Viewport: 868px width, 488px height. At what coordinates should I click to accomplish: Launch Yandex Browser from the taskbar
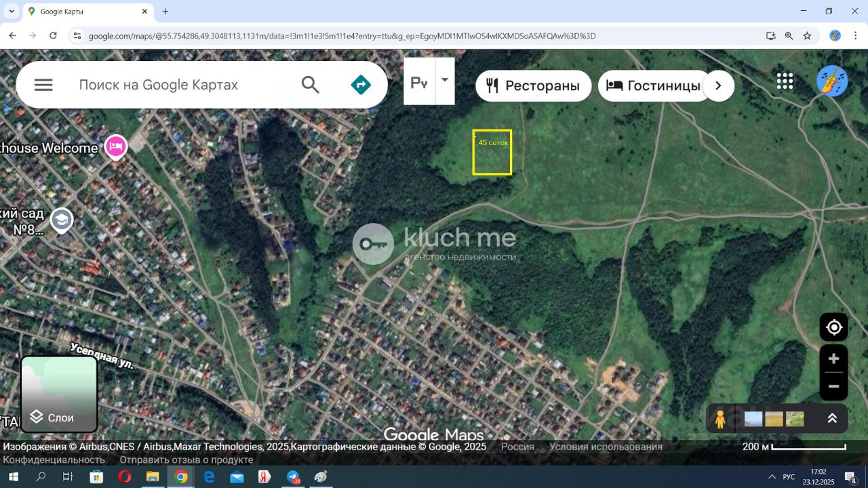tap(264, 477)
